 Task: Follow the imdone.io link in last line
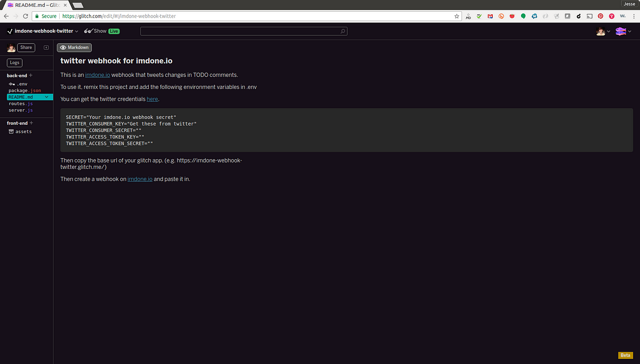pyautogui.click(x=140, y=179)
